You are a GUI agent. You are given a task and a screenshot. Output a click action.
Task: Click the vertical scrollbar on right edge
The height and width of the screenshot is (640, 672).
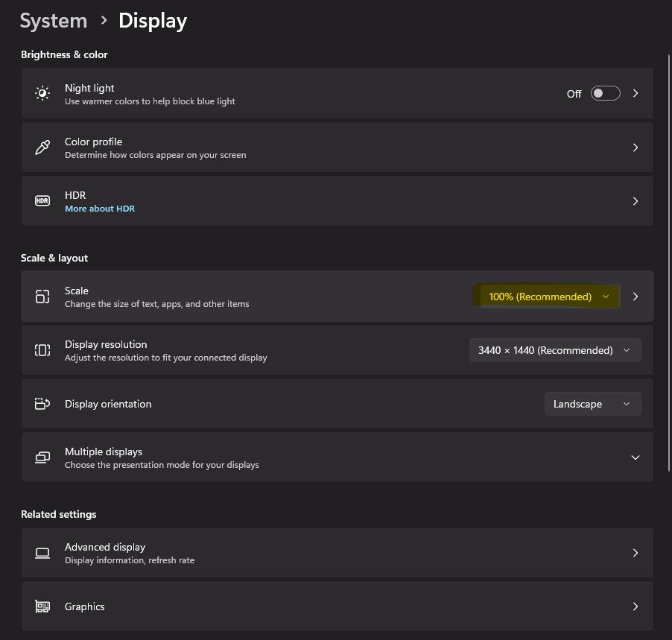668,224
